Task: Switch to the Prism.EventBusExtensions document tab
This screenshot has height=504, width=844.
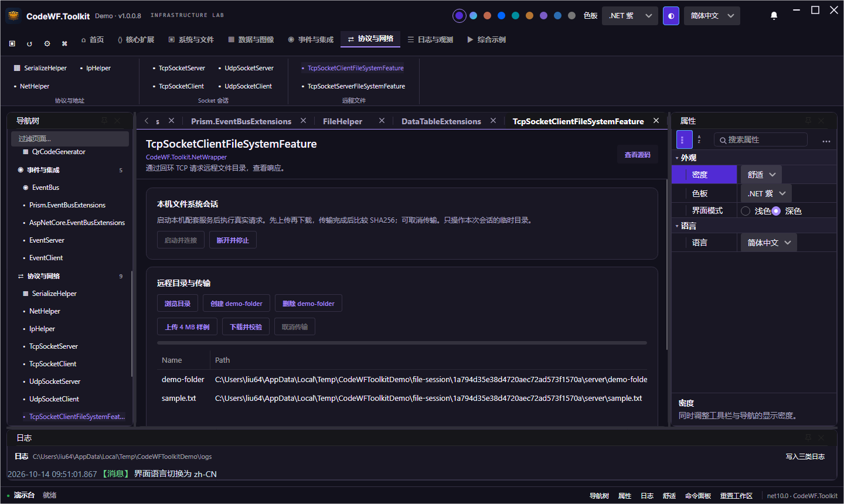Action: tap(241, 121)
